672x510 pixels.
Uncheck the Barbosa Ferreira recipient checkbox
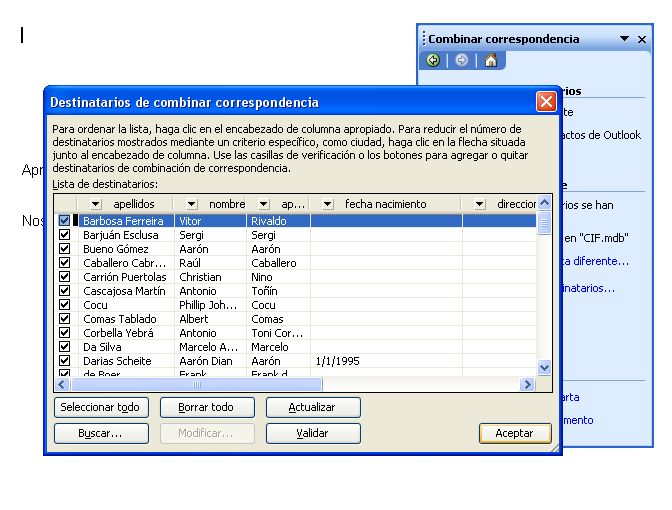coord(65,221)
